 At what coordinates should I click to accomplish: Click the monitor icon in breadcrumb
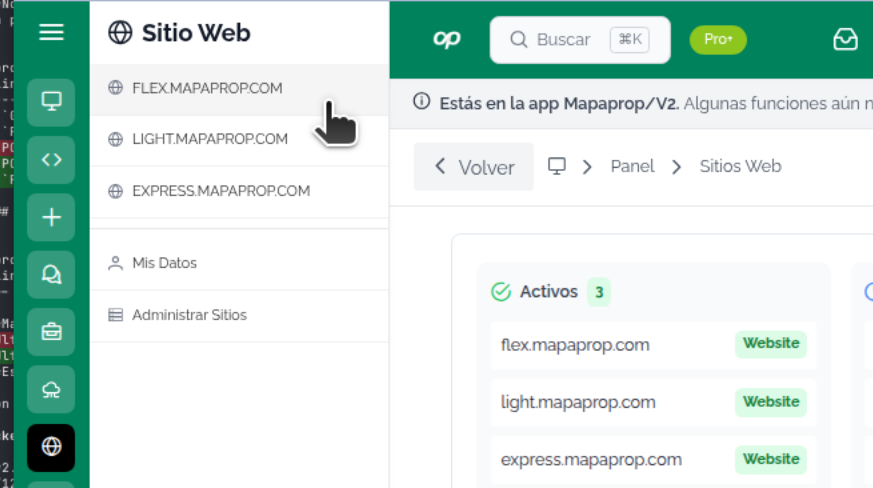click(557, 166)
